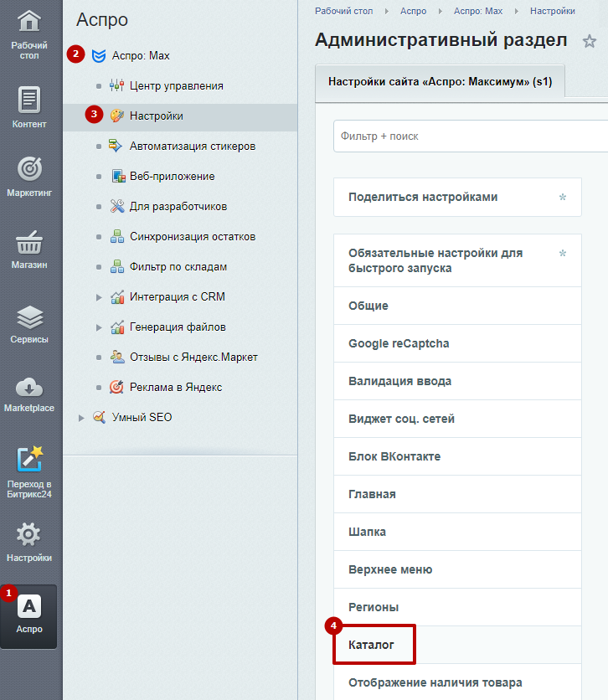Click the Генерация файлов chart icon
Viewport: 608px width, 700px height.
pyautogui.click(x=117, y=327)
